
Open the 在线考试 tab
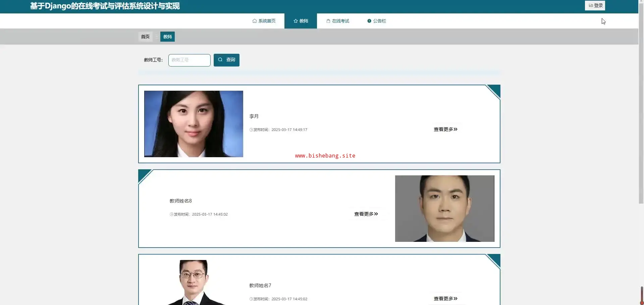tap(338, 21)
